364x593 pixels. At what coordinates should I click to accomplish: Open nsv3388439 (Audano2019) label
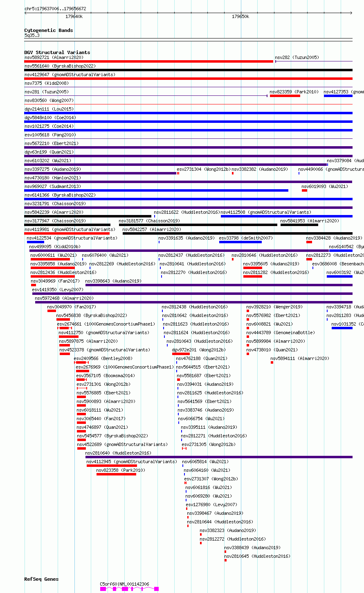[252, 548]
